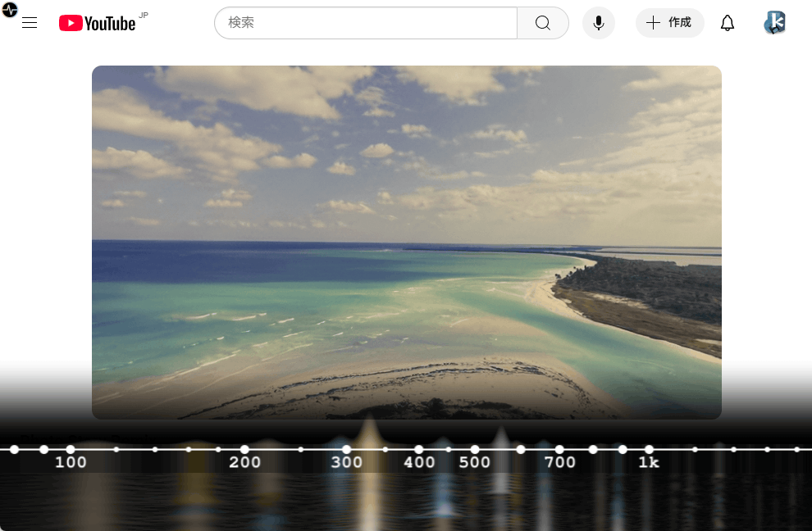Click the 検索 search input field
The image size is (812, 531).
tap(366, 23)
